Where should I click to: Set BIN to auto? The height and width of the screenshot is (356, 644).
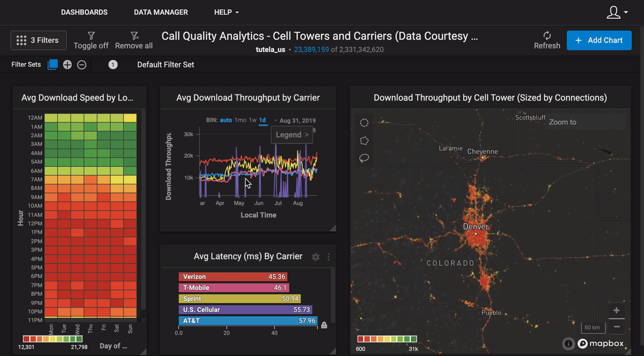226,120
